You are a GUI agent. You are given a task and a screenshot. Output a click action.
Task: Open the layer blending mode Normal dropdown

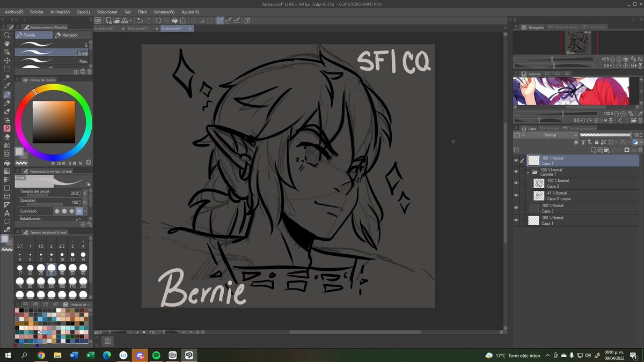553,135
